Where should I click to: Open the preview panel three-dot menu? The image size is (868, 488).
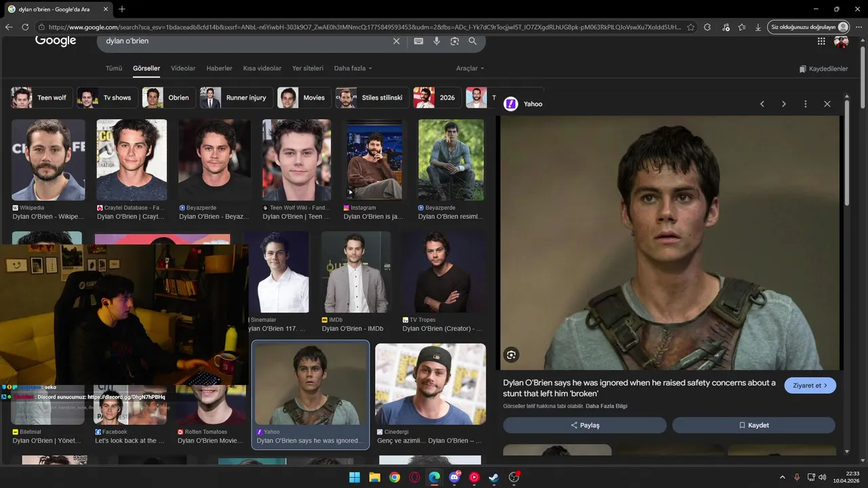pos(806,104)
